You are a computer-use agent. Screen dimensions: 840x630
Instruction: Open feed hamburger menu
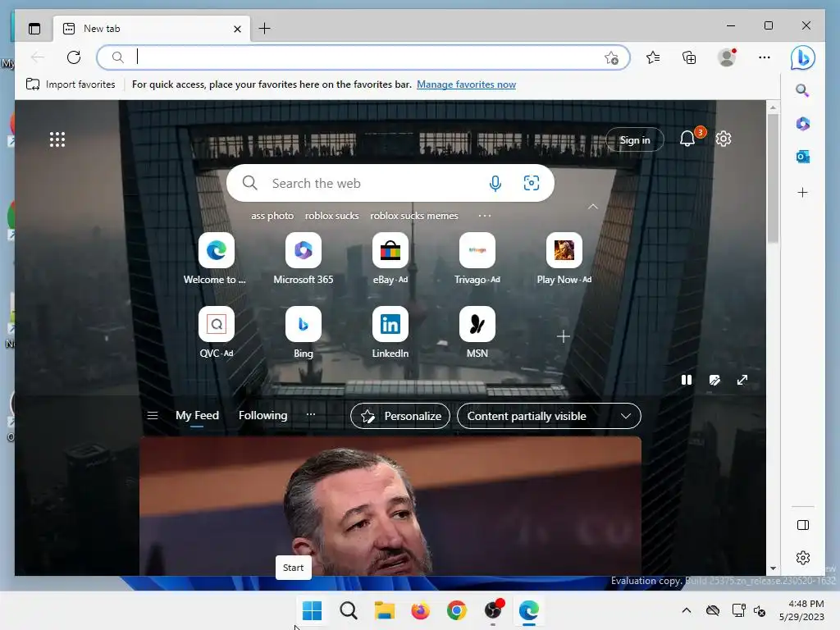(x=152, y=416)
